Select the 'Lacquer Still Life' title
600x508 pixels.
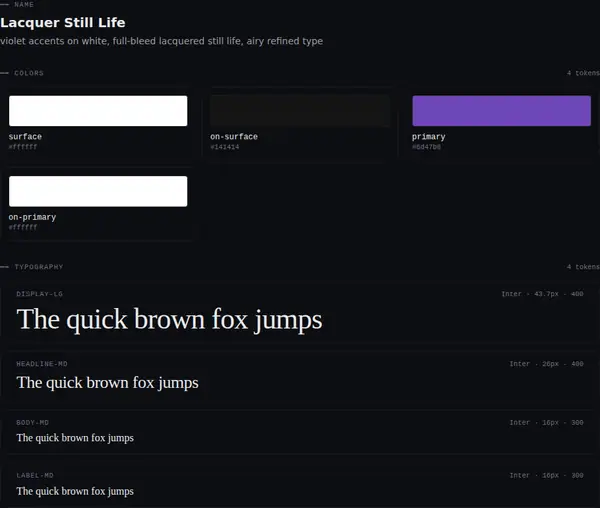[x=63, y=23]
